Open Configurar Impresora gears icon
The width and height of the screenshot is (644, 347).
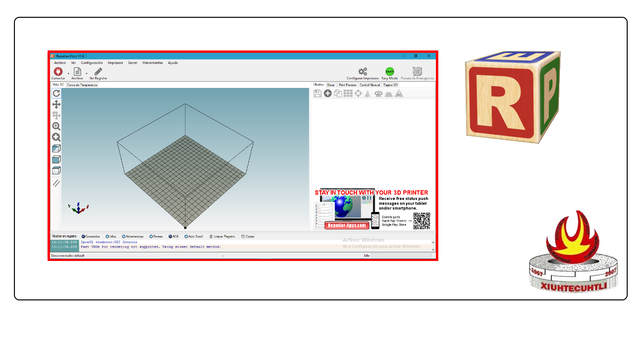pyautogui.click(x=363, y=72)
